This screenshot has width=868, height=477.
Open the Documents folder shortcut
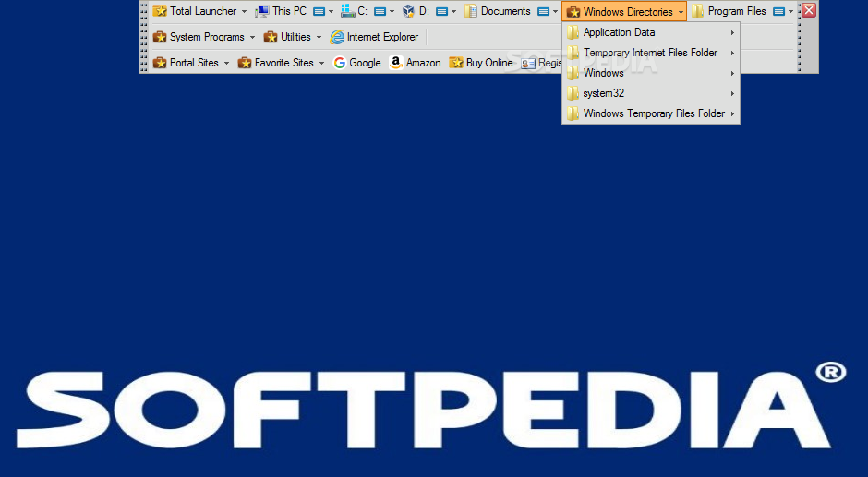(x=498, y=11)
